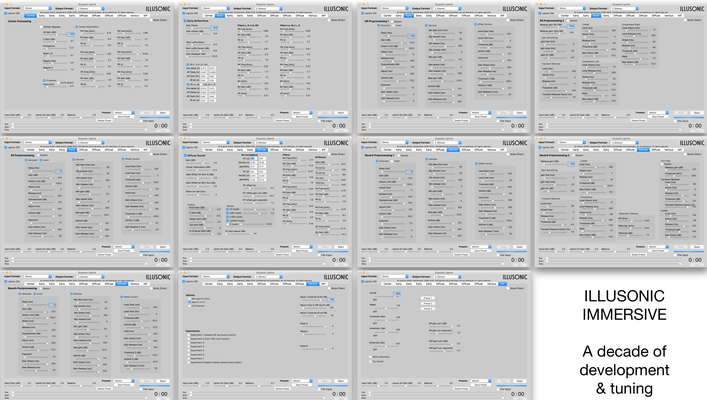
Task: Adjust Depth slider in Preset 1 window
Action: [x=386, y=308]
